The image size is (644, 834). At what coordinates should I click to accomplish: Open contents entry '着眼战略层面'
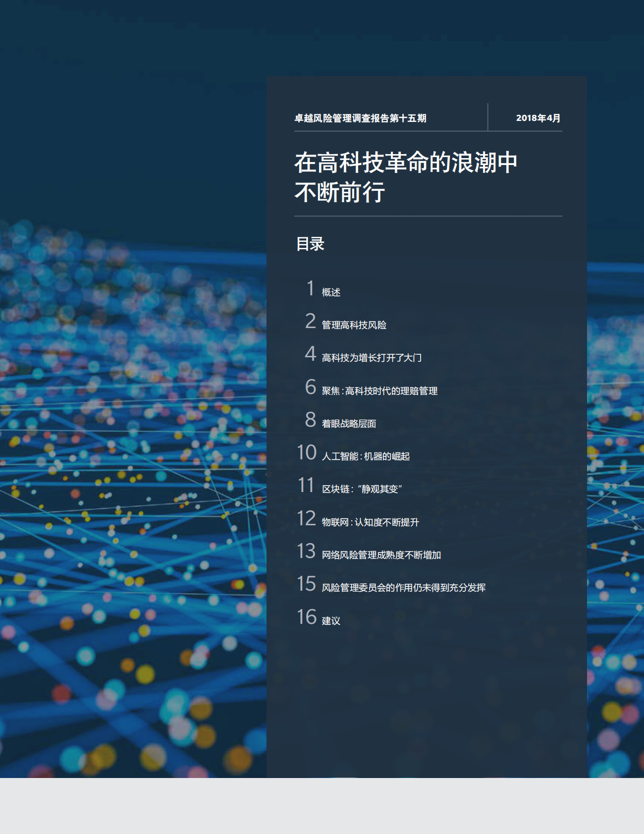349,424
